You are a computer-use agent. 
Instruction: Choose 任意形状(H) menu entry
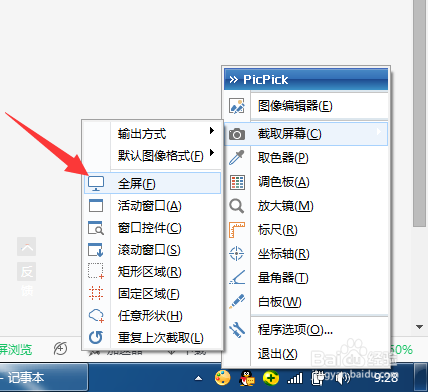(x=152, y=316)
